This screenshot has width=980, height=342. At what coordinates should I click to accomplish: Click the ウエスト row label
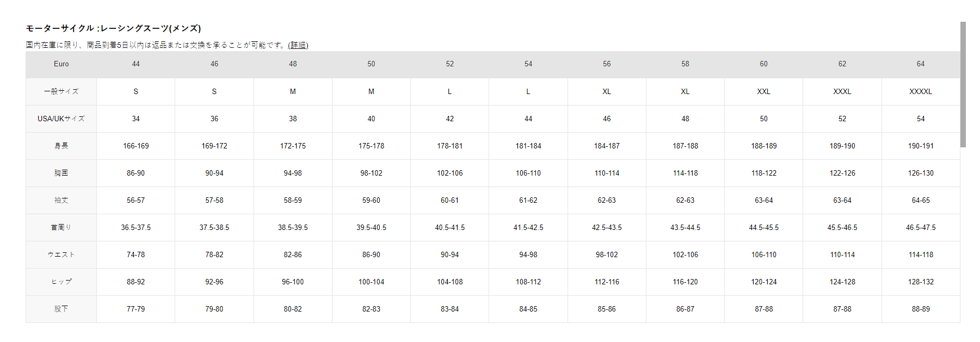pyautogui.click(x=61, y=254)
